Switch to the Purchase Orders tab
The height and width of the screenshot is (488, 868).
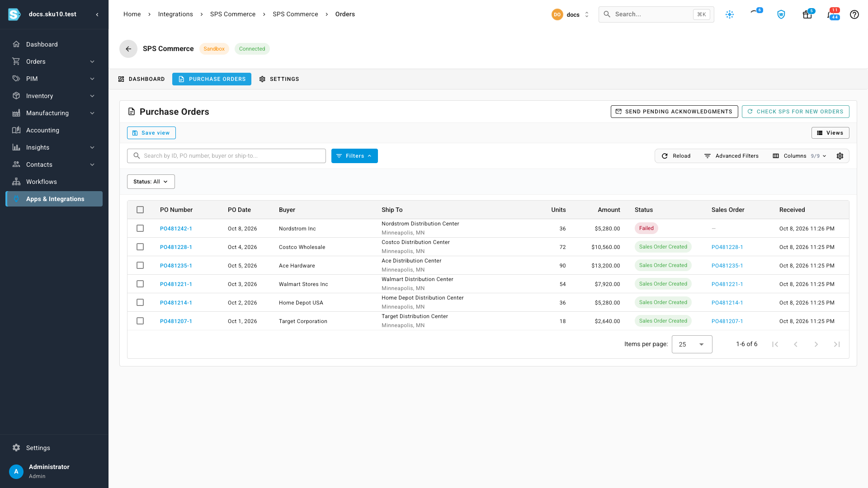coord(212,79)
